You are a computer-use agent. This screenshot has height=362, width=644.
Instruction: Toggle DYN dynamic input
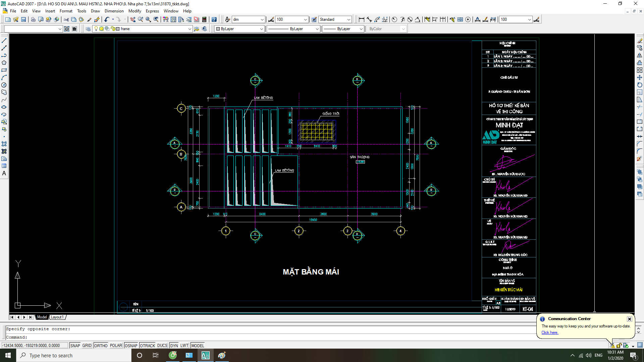[174, 346]
